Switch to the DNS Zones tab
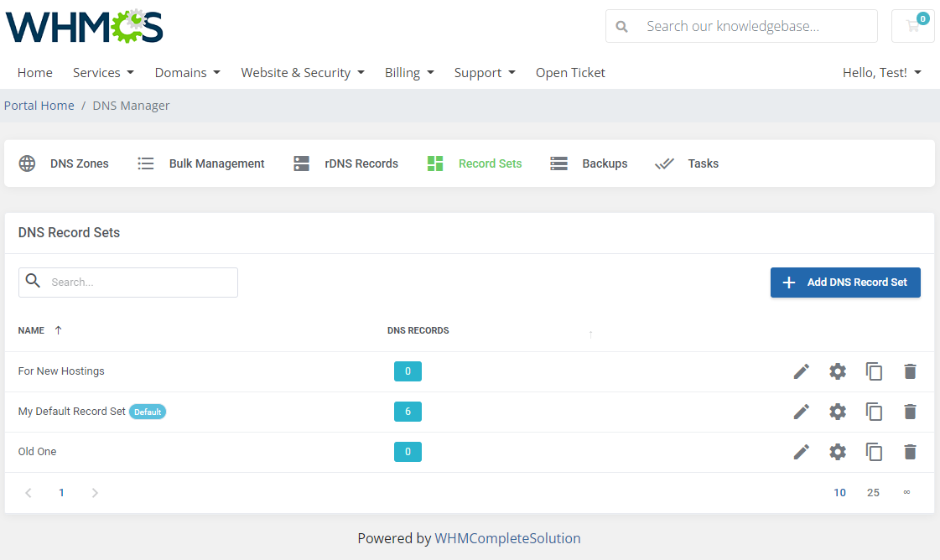The width and height of the screenshot is (940, 560). tap(64, 163)
